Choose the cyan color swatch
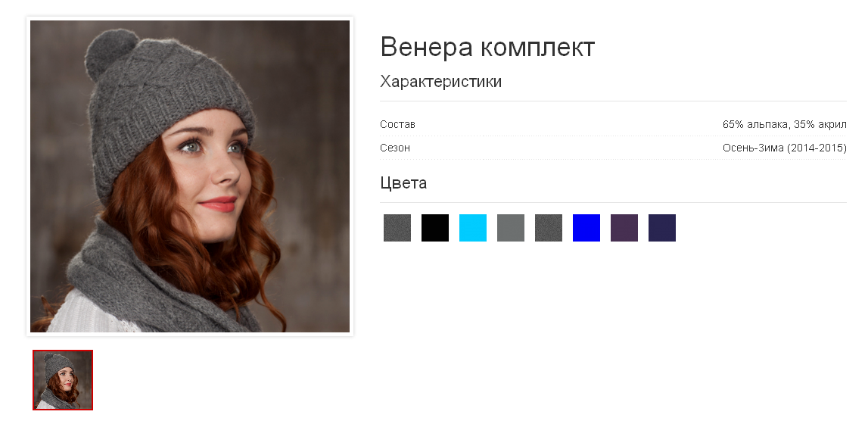Screen dimensions: 868x424 [473, 228]
